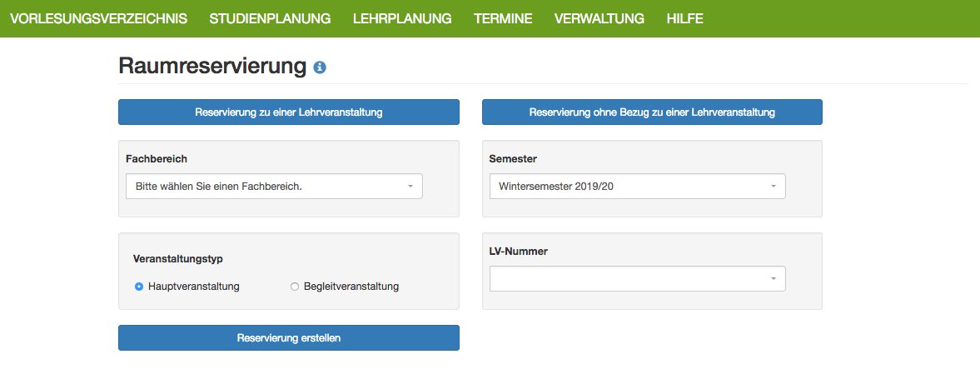Image resolution: width=980 pixels, height=369 pixels.
Task: Open the STUDIENPLANUNG menu
Action: point(270,19)
